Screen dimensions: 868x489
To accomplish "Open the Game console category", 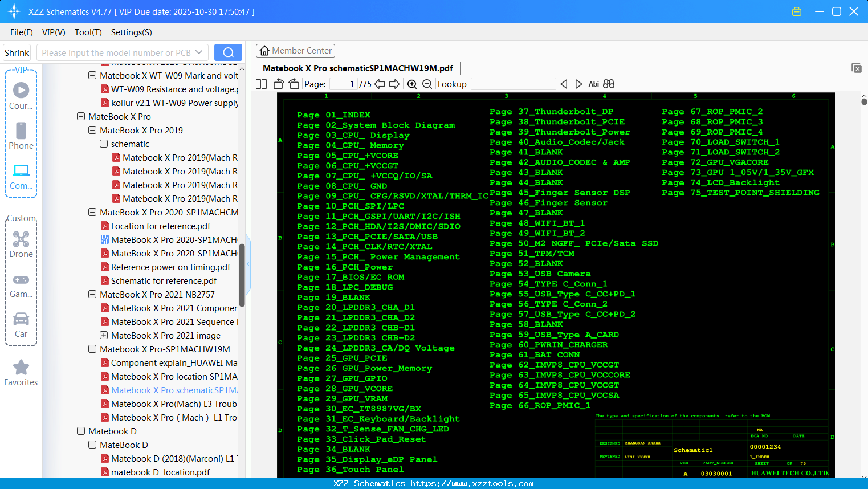I will (x=21, y=285).
